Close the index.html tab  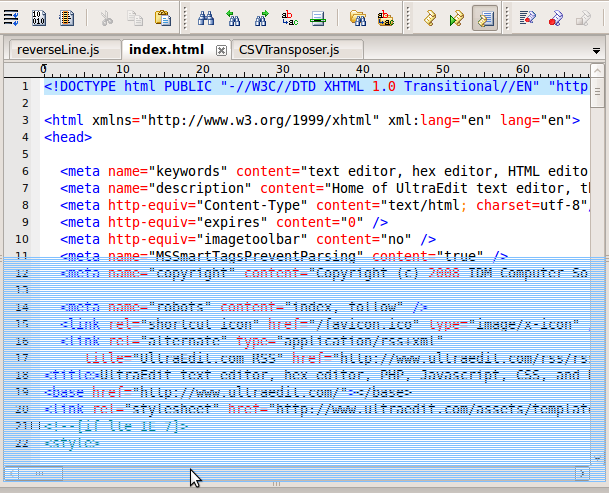pyautogui.click(x=221, y=51)
